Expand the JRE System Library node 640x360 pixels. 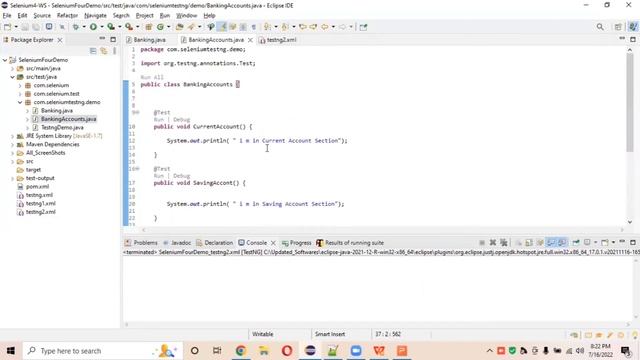[x=13, y=136]
